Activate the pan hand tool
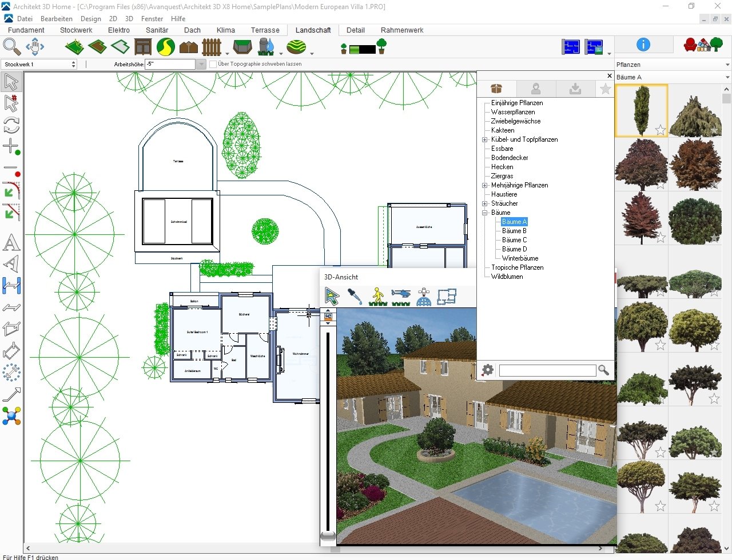The image size is (732, 560). click(x=35, y=46)
